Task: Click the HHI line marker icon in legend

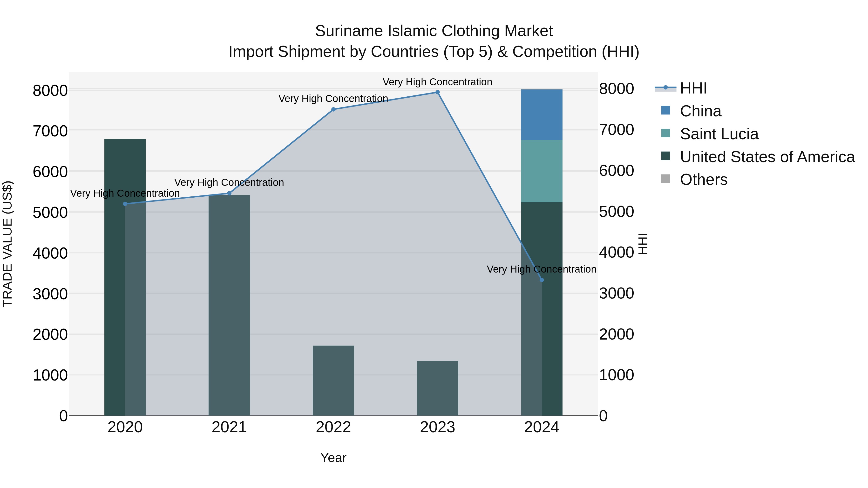Action: [x=665, y=87]
